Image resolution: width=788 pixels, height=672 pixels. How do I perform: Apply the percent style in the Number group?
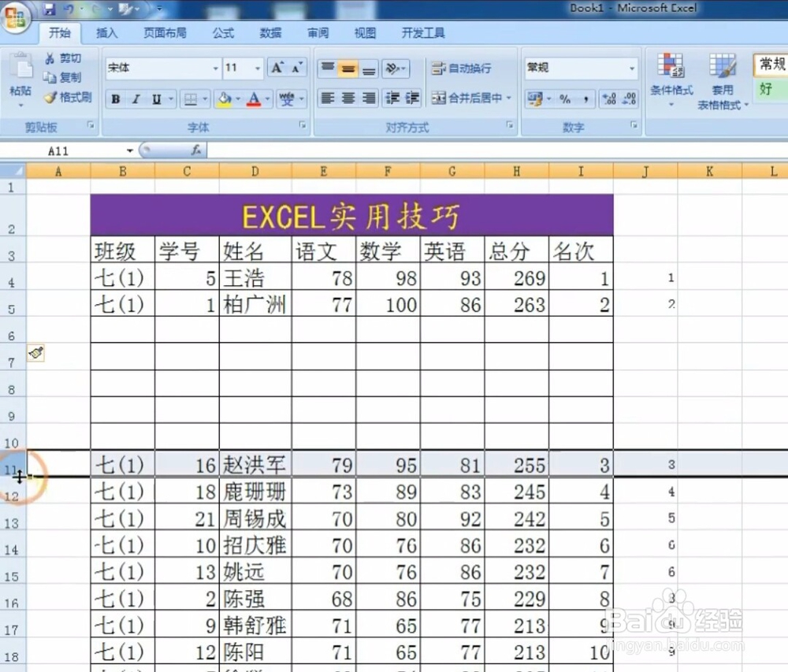click(563, 98)
